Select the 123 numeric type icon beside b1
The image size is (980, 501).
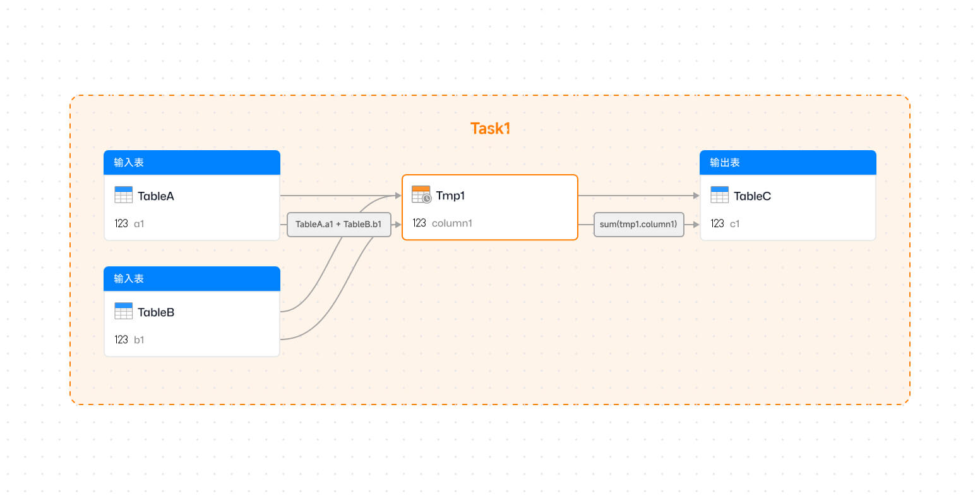[x=121, y=339]
